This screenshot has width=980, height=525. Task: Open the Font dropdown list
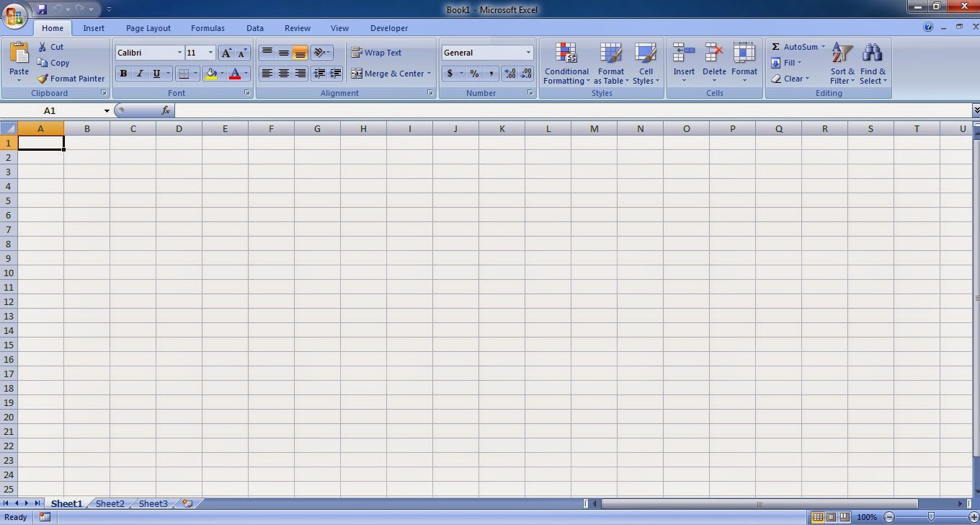pyautogui.click(x=179, y=52)
